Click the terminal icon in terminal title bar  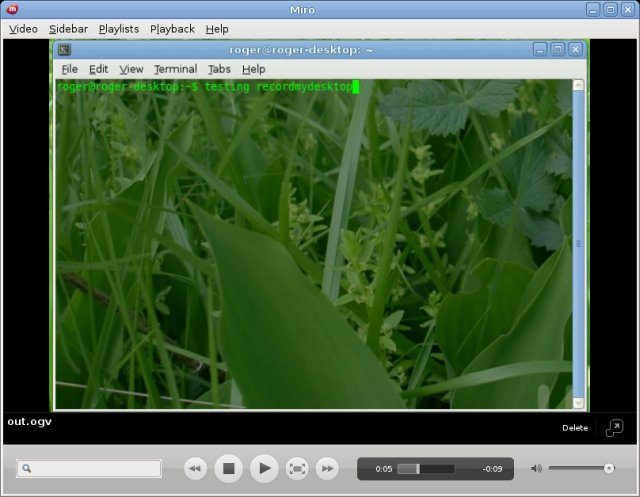pos(64,49)
